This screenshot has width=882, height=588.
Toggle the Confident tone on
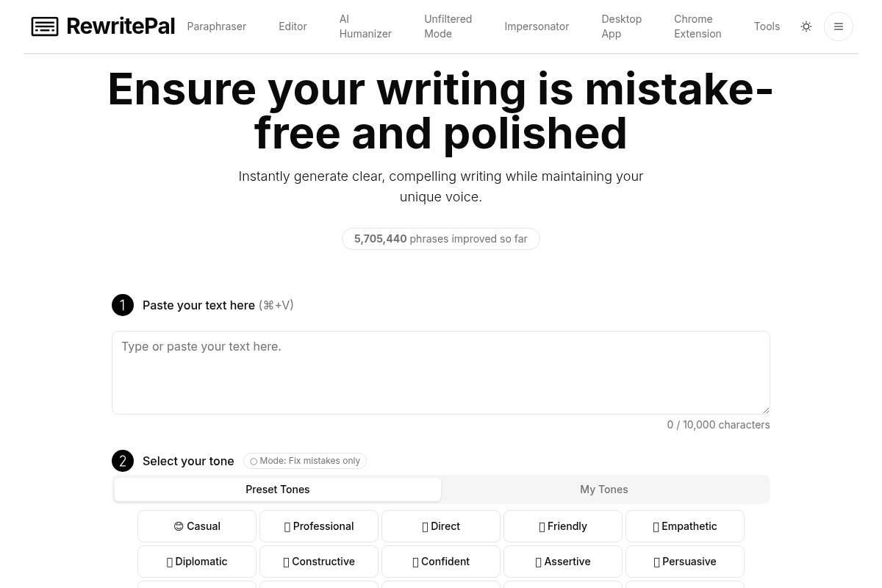coord(440,561)
